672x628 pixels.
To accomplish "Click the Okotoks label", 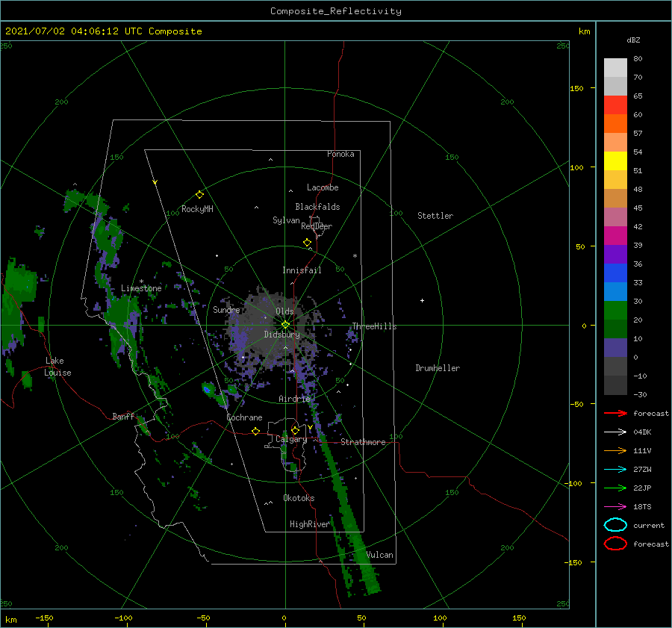I will click(x=299, y=498).
